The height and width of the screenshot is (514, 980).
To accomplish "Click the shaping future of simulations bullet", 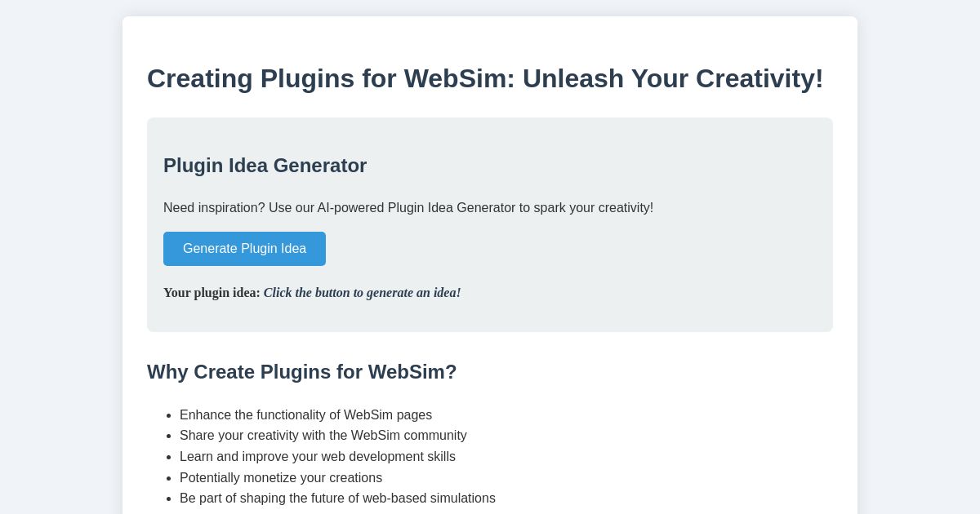I will click(337, 498).
